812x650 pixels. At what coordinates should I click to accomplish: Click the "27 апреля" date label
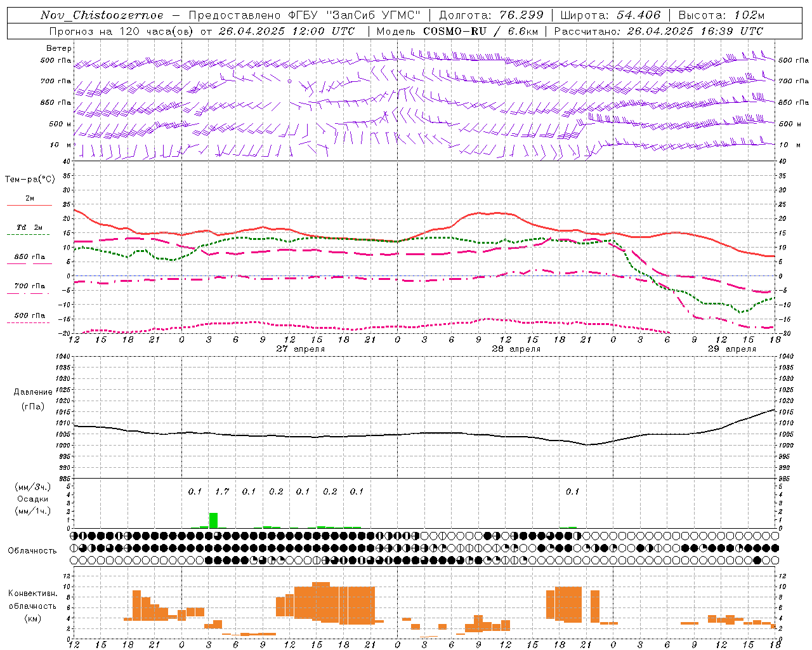301,348
